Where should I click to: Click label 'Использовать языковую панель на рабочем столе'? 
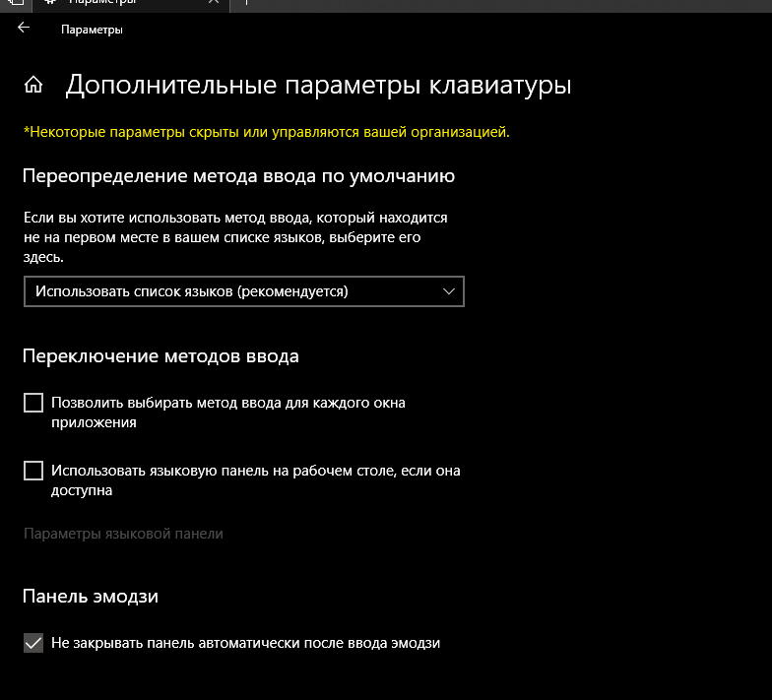[x=256, y=480]
